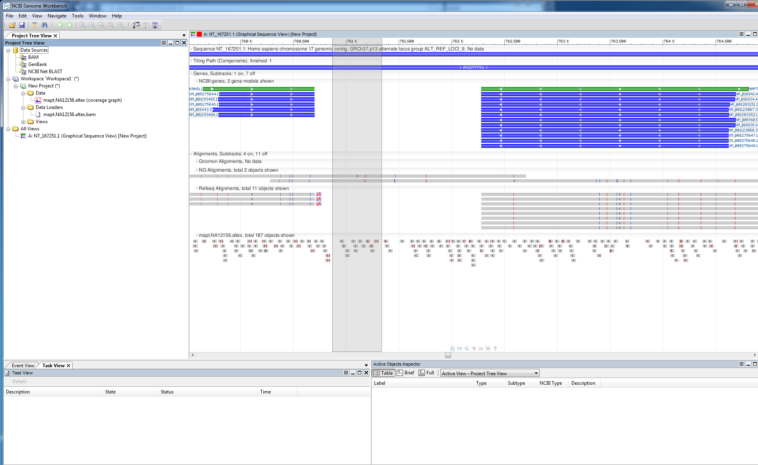Screen dimensions: 758x465
Task: Click the open folder toolbar icon
Action: 12,25
